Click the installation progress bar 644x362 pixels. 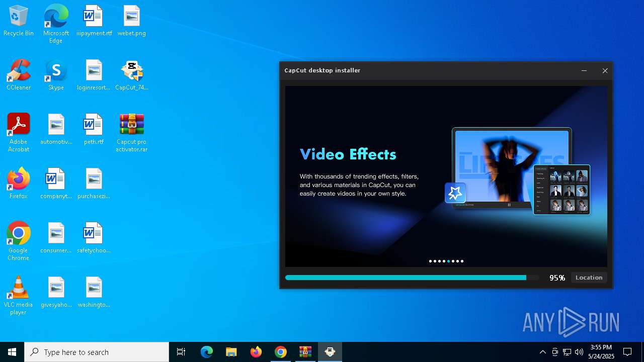pos(412,278)
